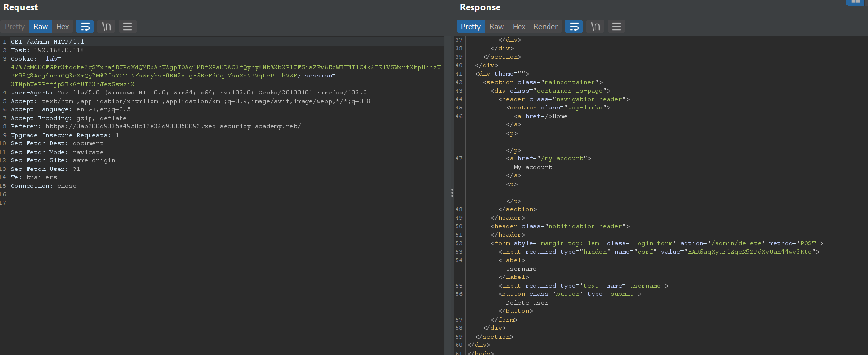
Task: Click the 'GET /admin HTTP/1.1' request line
Action: point(47,42)
